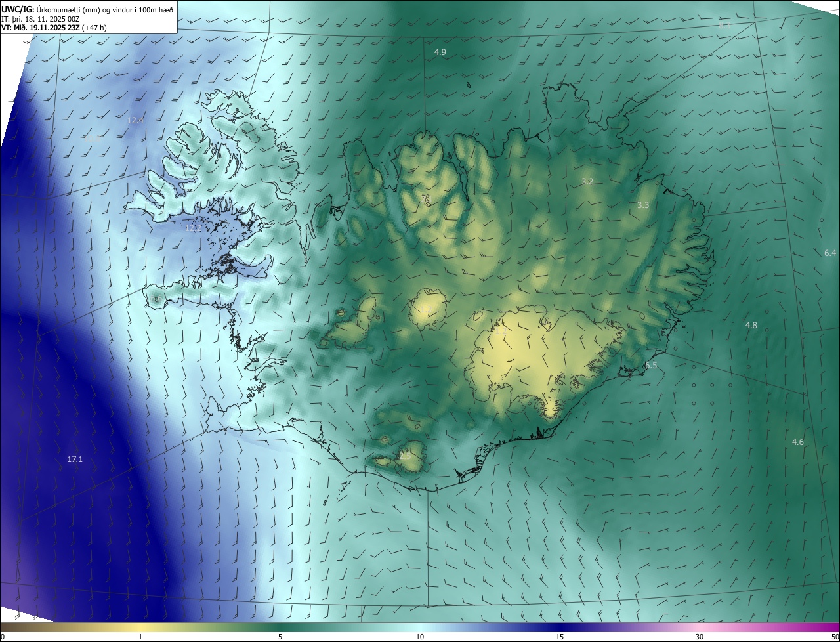Click the 5 tick on the color scale
Image resolution: width=840 pixels, height=642 pixels.
(280, 637)
